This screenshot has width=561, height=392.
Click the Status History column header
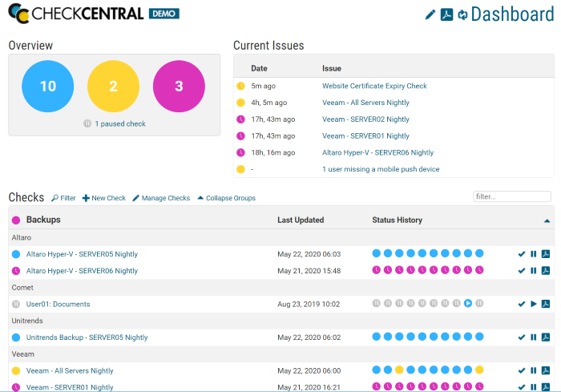click(x=398, y=220)
